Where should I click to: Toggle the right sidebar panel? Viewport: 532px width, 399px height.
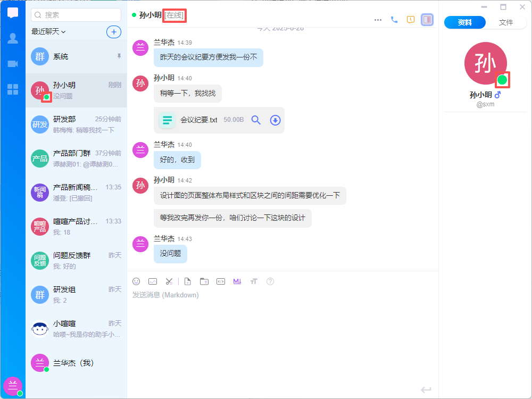point(427,20)
